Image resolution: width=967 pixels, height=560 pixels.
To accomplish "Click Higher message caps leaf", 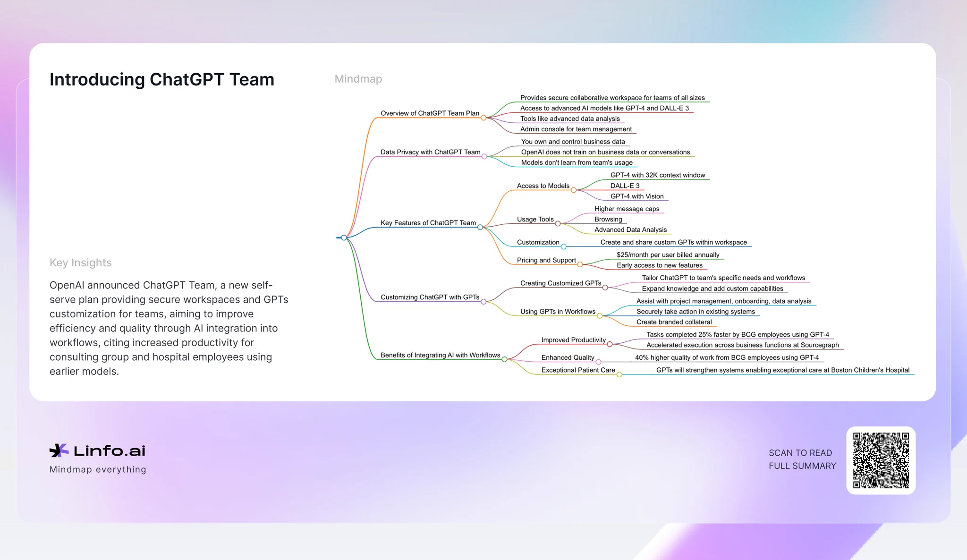I will [x=627, y=209].
